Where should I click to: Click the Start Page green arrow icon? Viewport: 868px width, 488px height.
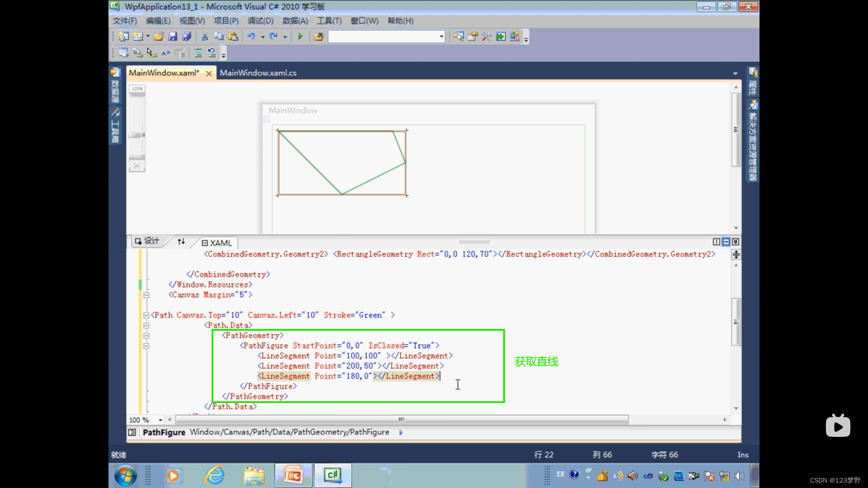(x=501, y=37)
